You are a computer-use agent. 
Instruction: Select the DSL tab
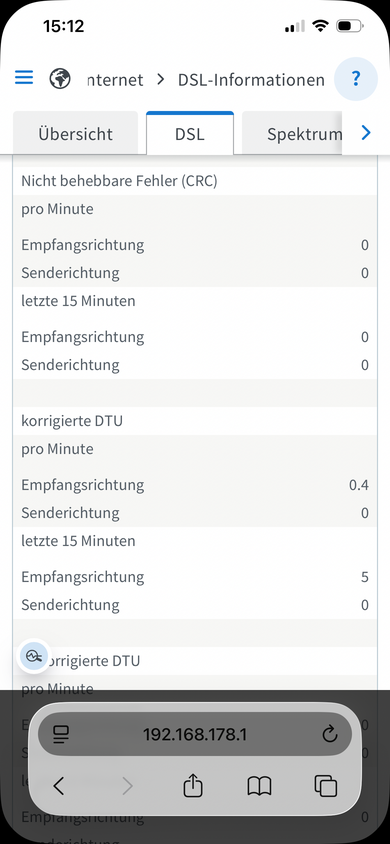point(190,133)
